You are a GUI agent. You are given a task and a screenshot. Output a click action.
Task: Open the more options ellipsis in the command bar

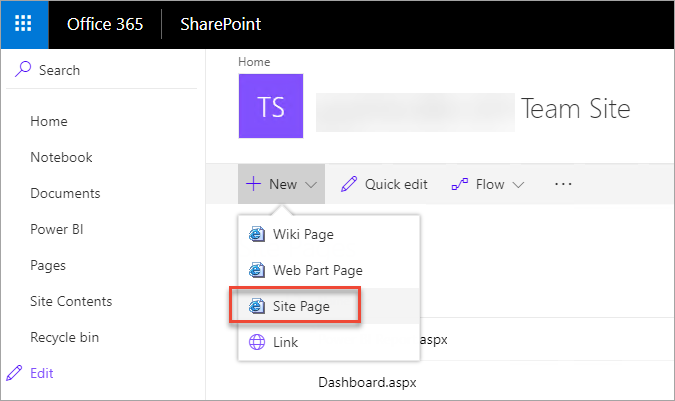(x=563, y=184)
